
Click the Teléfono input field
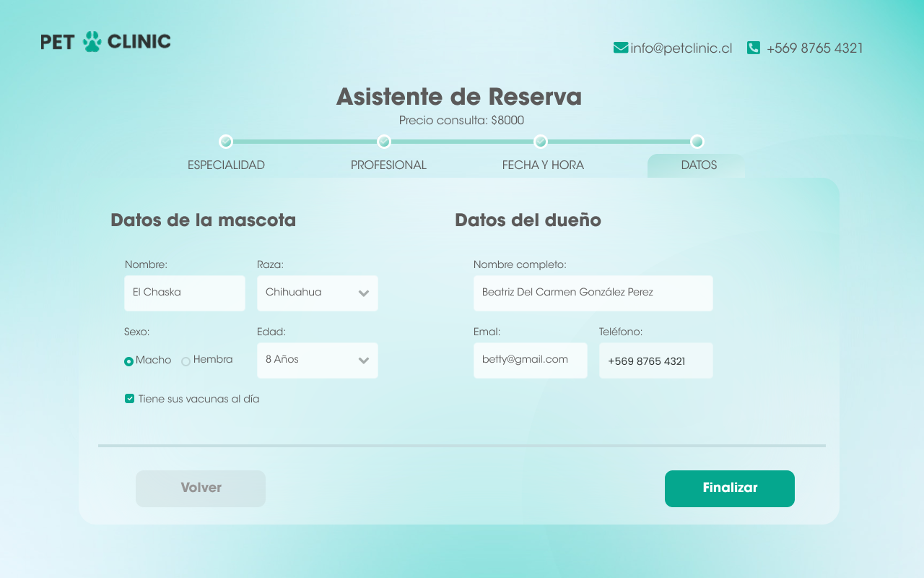coord(656,360)
